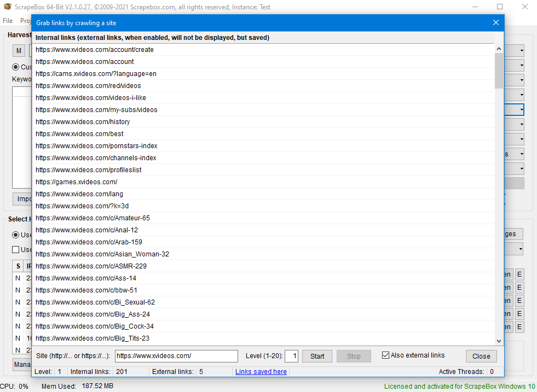Select the https://www.xvideos.com/account row

tap(263, 62)
